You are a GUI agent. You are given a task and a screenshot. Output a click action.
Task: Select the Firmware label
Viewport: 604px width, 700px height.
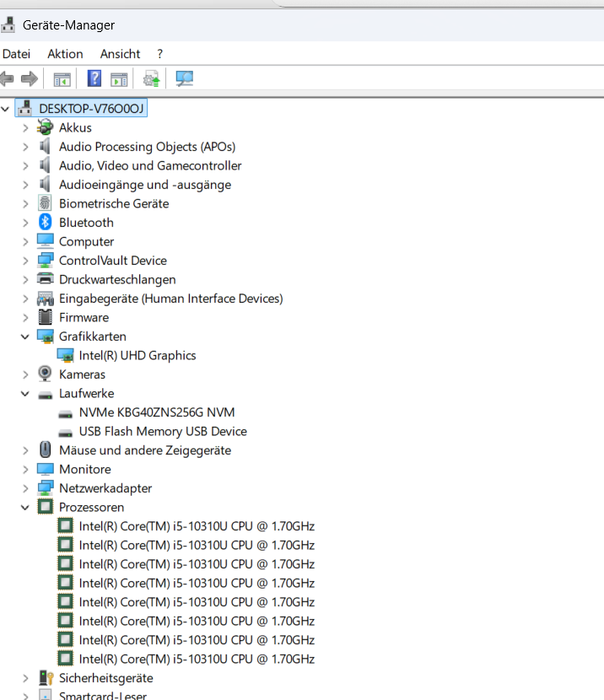click(x=84, y=317)
